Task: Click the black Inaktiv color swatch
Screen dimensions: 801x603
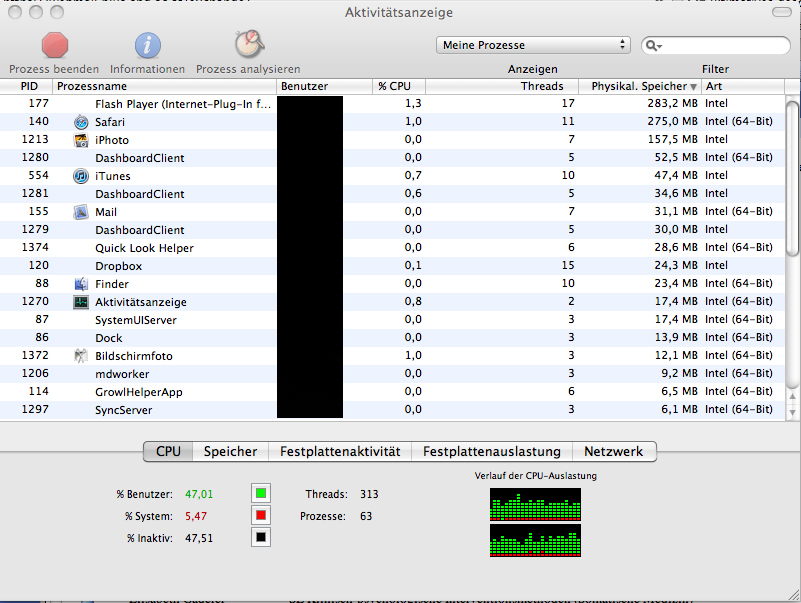Action: [261, 538]
